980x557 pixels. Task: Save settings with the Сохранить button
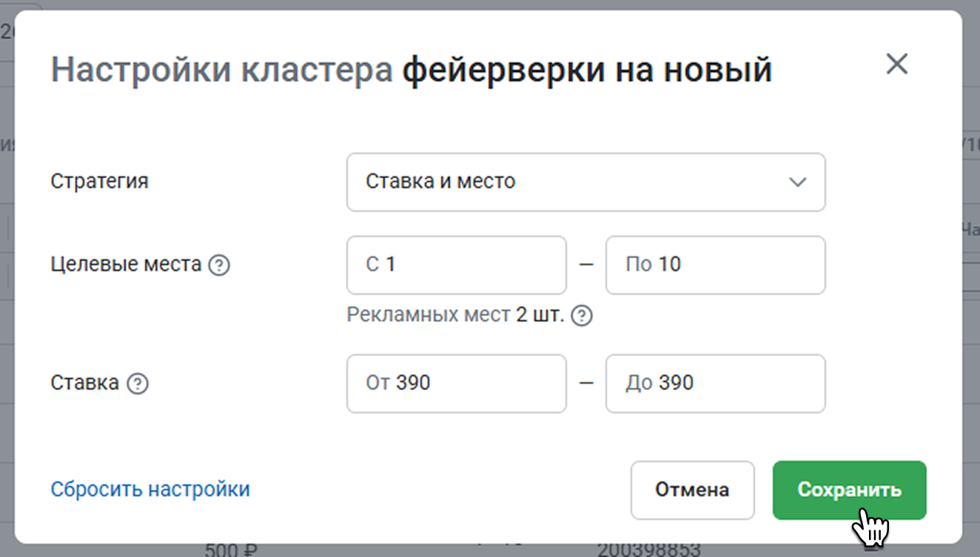click(849, 490)
